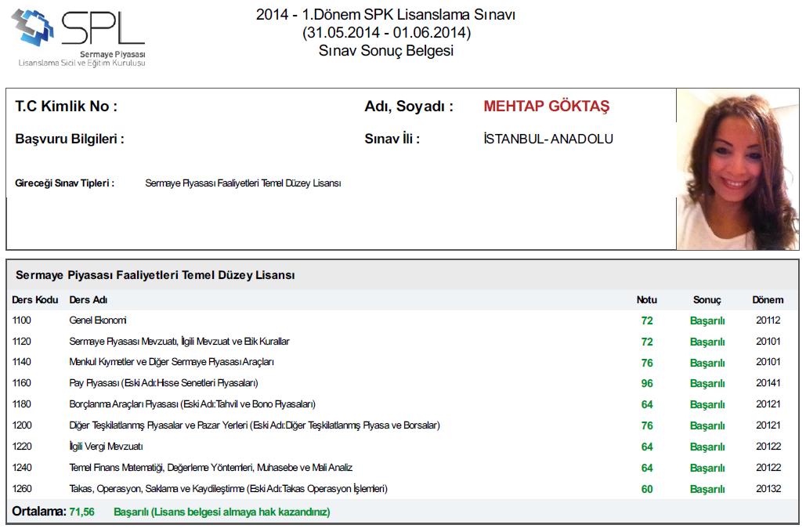Click the exam type value Temel Düzey Lisansı
Image resolution: width=806 pixels, height=532 pixels.
(x=243, y=183)
